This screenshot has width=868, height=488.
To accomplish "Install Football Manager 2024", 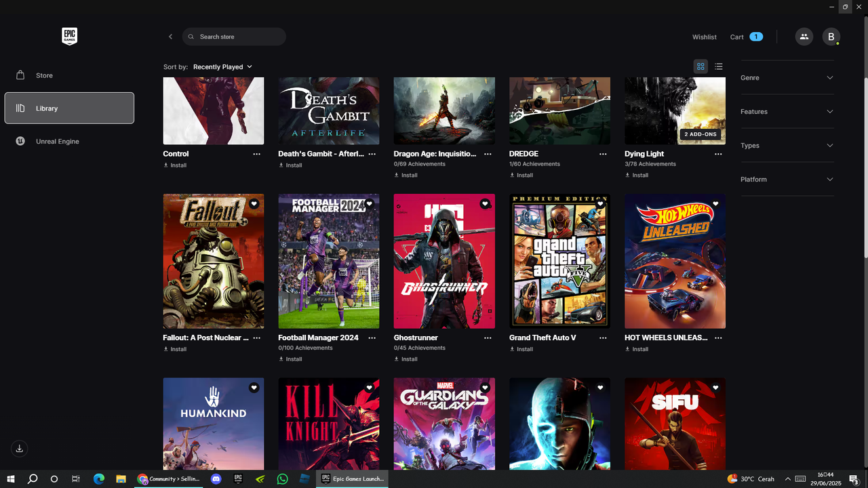I will [290, 359].
